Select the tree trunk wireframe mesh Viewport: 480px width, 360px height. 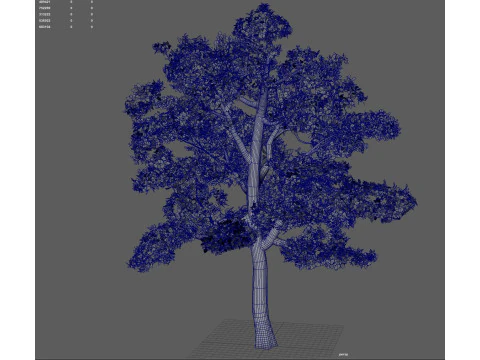[261, 287]
